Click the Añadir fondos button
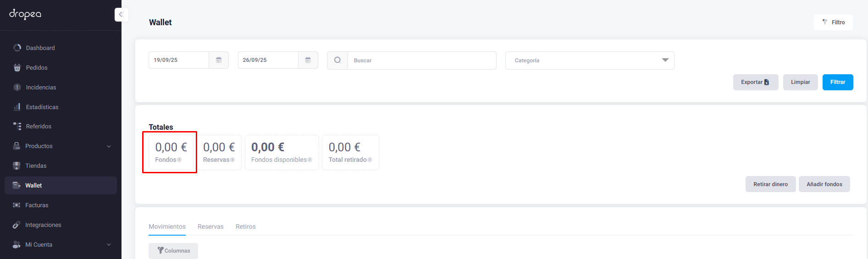Screen dimensions: 868x259 tap(824, 184)
